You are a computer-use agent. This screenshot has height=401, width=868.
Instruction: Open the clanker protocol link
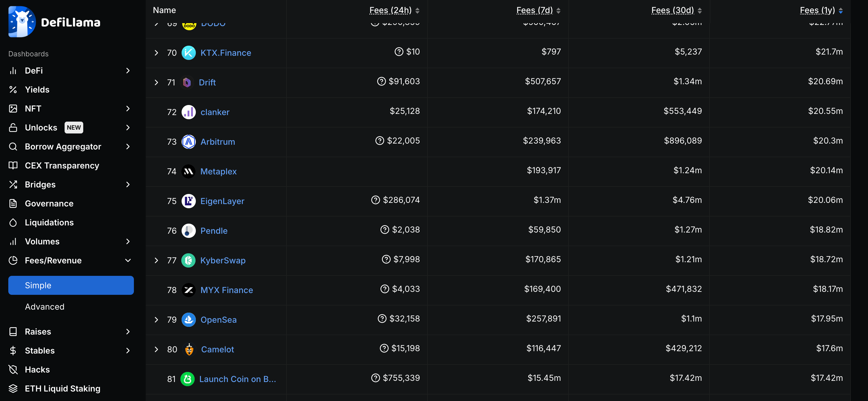coord(215,112)
